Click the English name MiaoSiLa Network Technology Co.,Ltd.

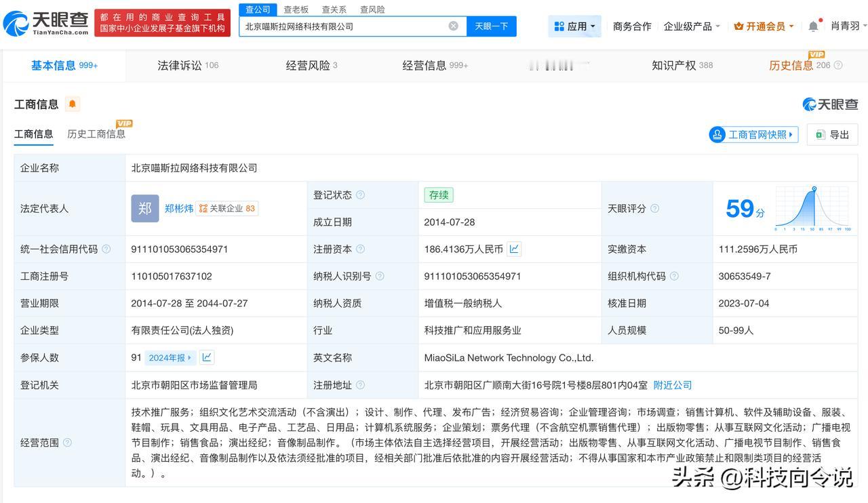509,358
